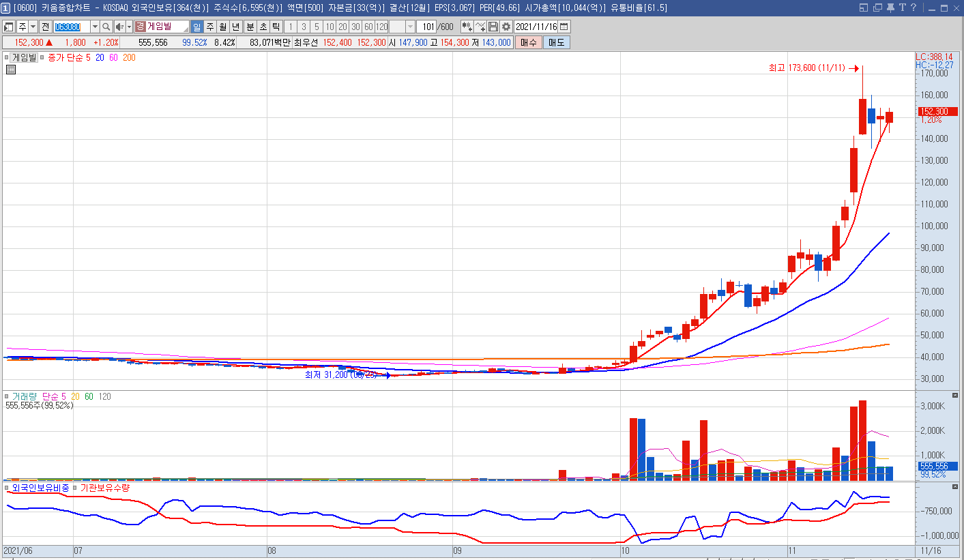Open the speaker icon dropdown arrow
The image size is (964, 560).
[x=129, y=27]
